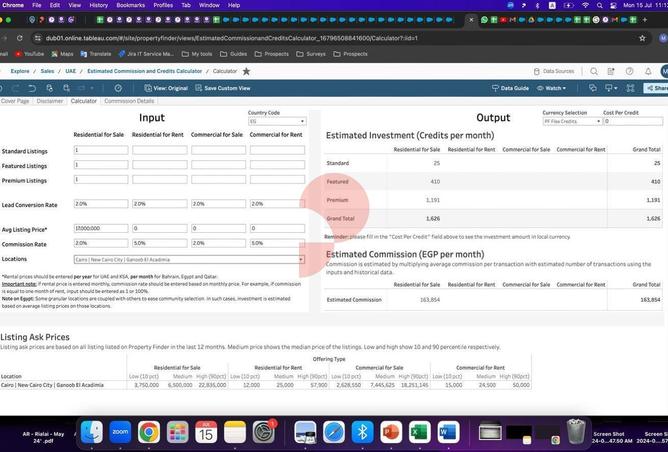The height and width of the screenshot is (452, 668).
Task: Click the 163,854 Grand Total commission value
Action: click(x=650, y=300)
